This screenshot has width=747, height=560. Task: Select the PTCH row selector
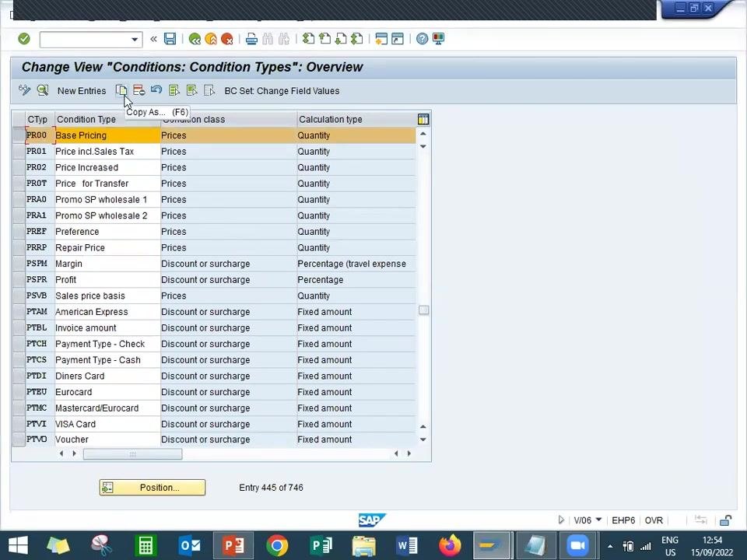[19, 344]
